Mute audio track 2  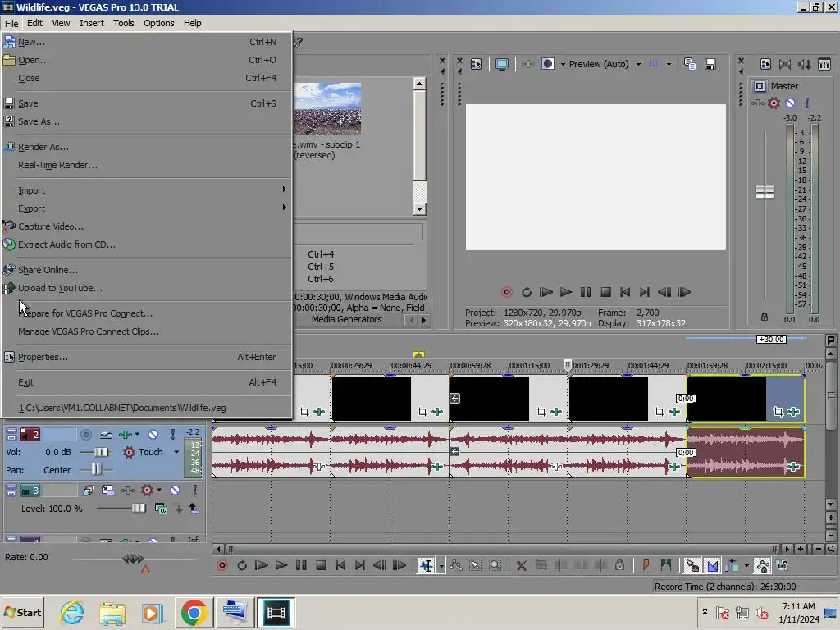click(153, 435)
